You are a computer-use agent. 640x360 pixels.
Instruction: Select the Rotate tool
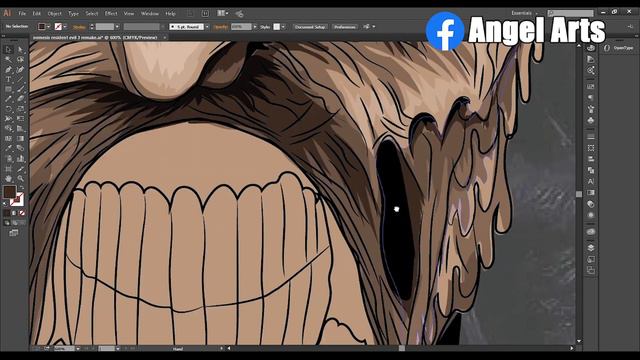point(9,109)
